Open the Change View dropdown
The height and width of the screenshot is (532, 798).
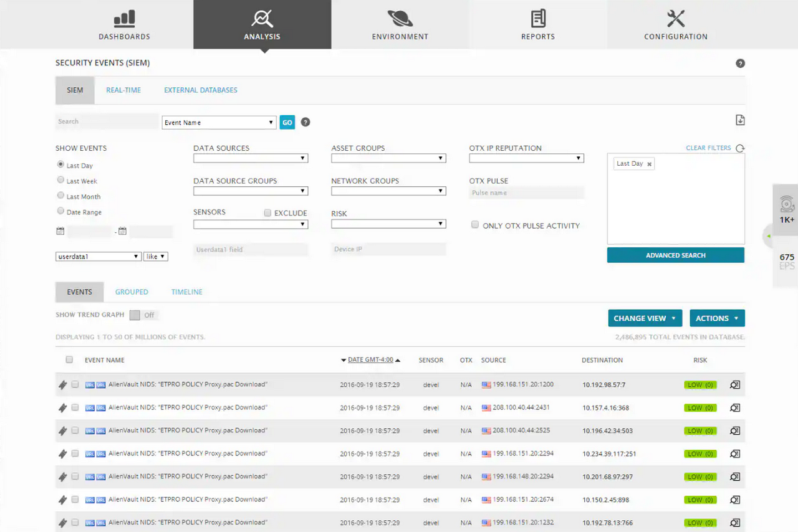[x=645, y=318]
